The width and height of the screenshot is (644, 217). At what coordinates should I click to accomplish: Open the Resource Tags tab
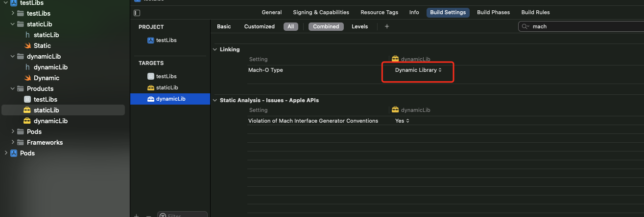[x=380, y=12]
